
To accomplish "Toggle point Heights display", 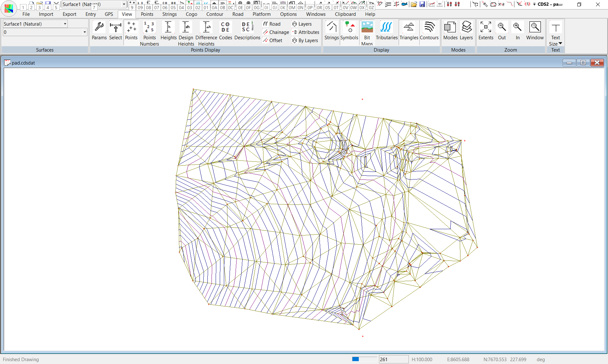I will (168, 28).
